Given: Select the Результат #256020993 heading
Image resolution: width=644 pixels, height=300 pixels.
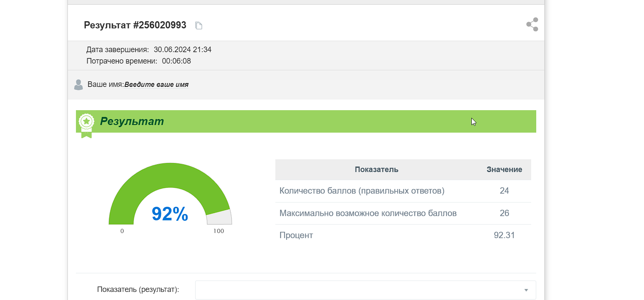Looking at the screenshot, I should click(x=135, y=25).
